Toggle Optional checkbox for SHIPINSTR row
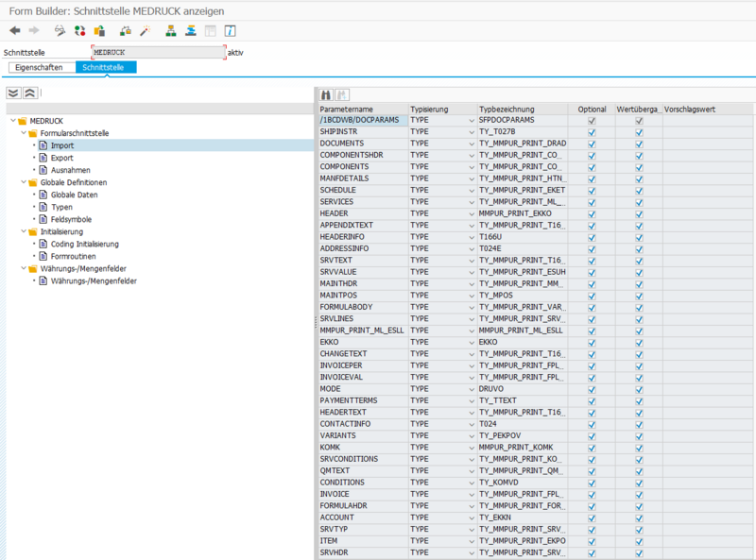The image size is (756, 560). click(592, 132)
